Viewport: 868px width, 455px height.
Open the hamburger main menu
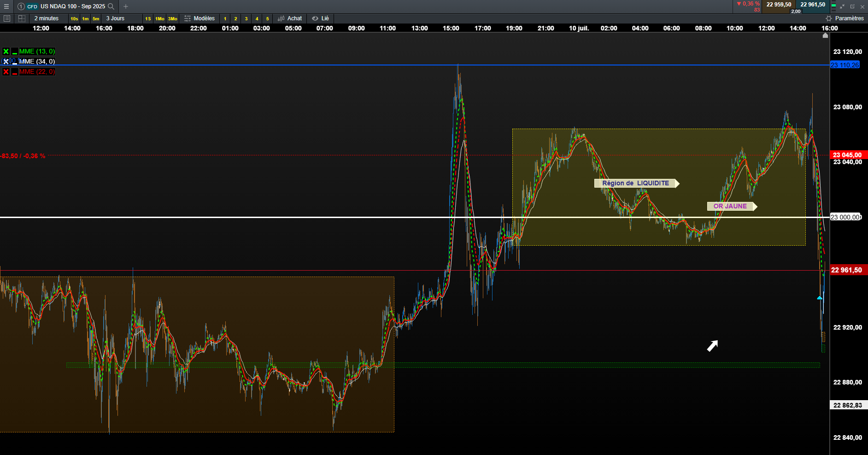[6, 6]
